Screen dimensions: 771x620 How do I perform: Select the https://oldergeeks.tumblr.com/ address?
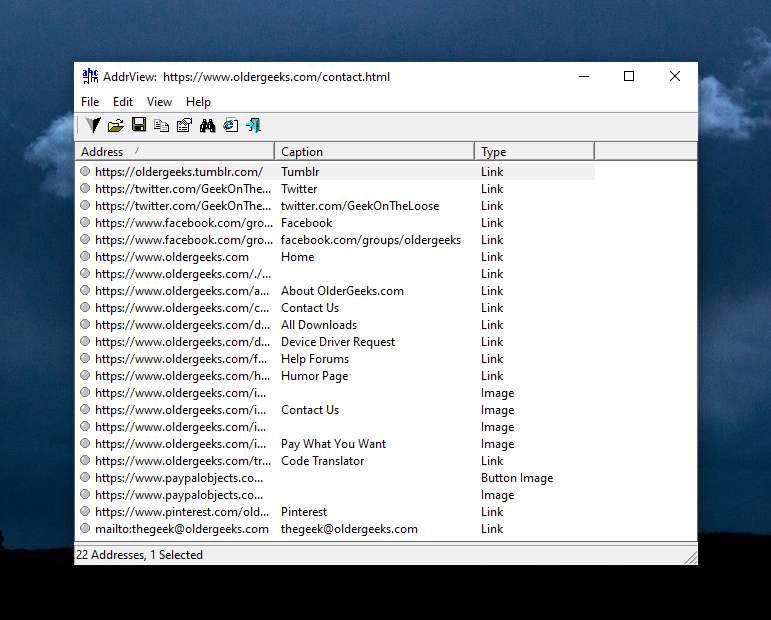[x=179, y=172]
